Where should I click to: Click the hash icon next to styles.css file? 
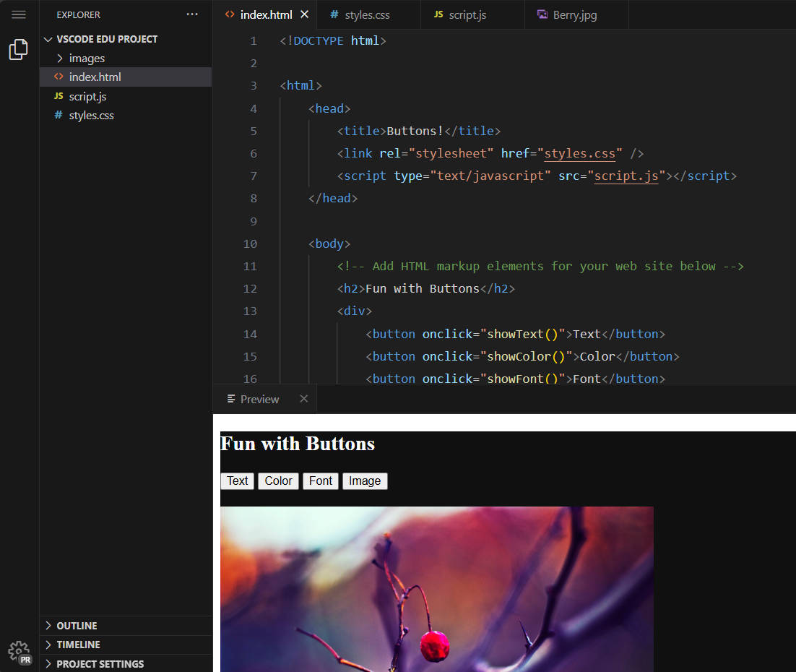[x=58, y=114]
